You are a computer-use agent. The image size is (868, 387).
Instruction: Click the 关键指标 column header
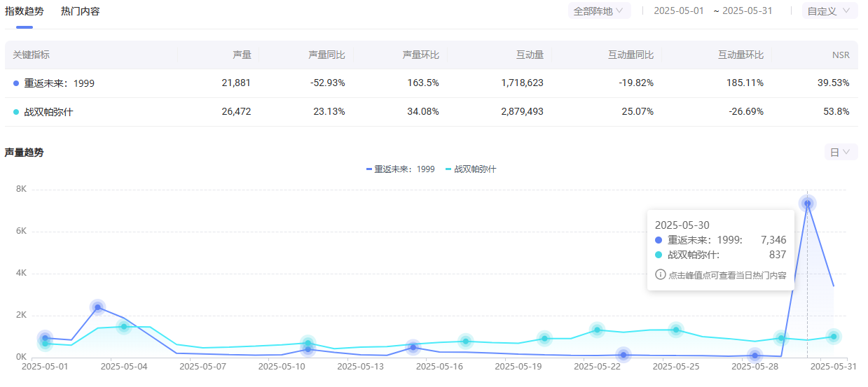tap(31, 55)
